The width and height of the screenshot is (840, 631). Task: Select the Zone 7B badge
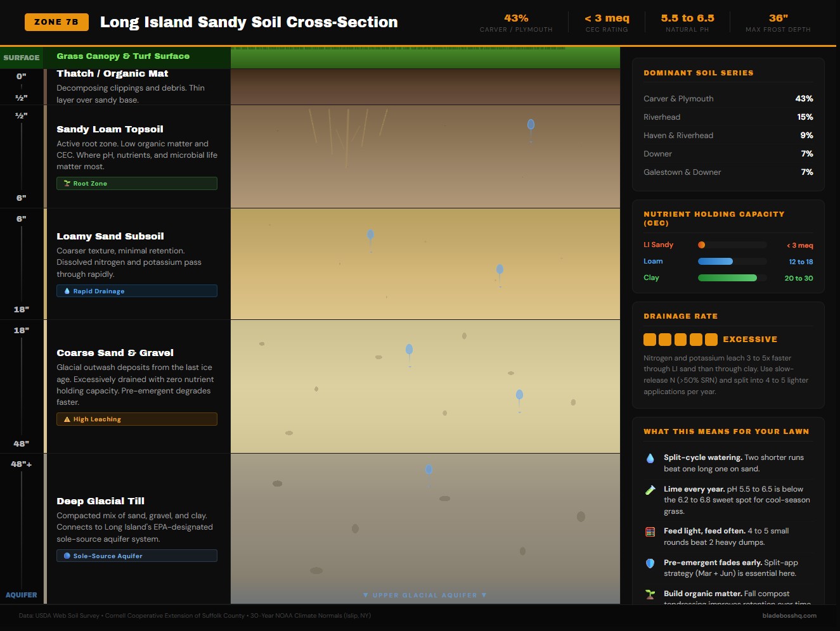[x=56, y=22]
